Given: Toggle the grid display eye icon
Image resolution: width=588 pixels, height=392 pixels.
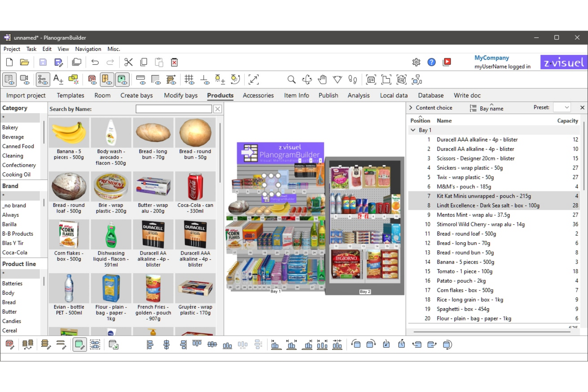Looking at the screenshot, I should click(x=190, y=79).
